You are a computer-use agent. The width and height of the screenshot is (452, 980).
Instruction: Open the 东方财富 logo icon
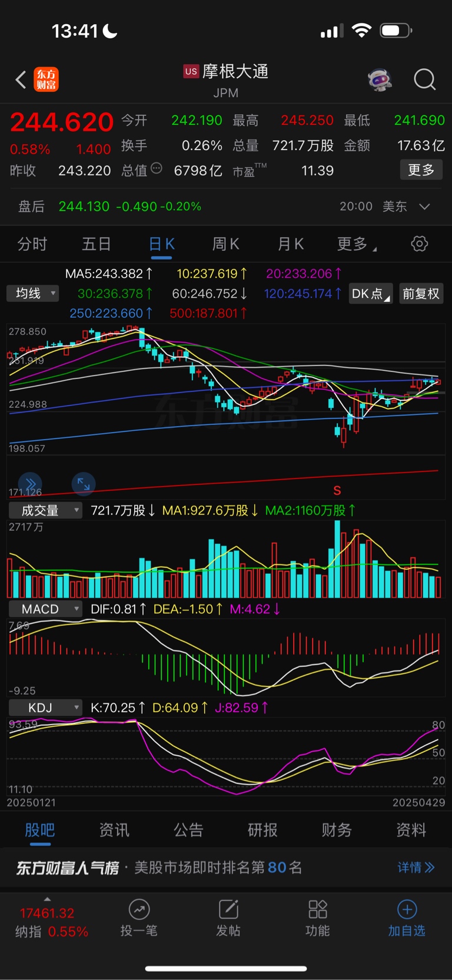tap(46, 79)
